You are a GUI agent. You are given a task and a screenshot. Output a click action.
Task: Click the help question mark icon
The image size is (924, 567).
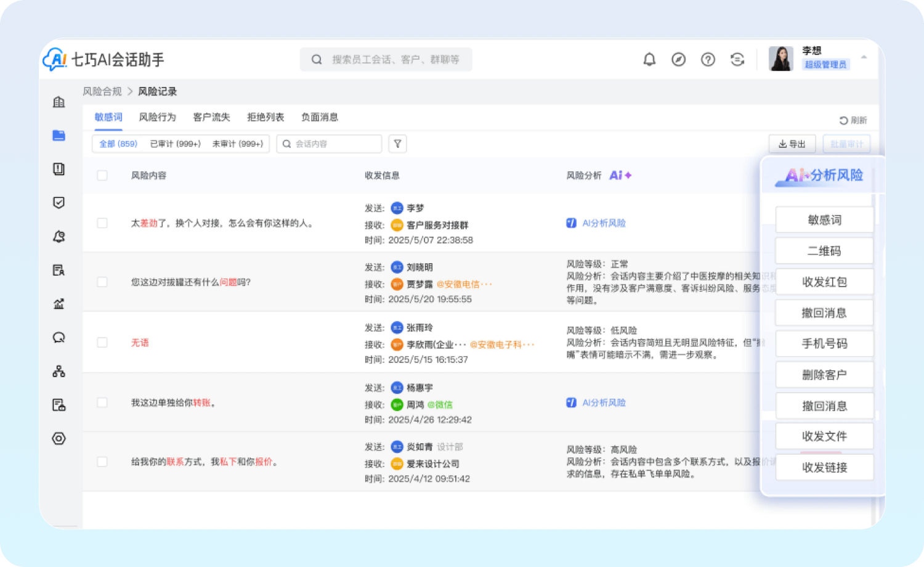click(708, 60)
